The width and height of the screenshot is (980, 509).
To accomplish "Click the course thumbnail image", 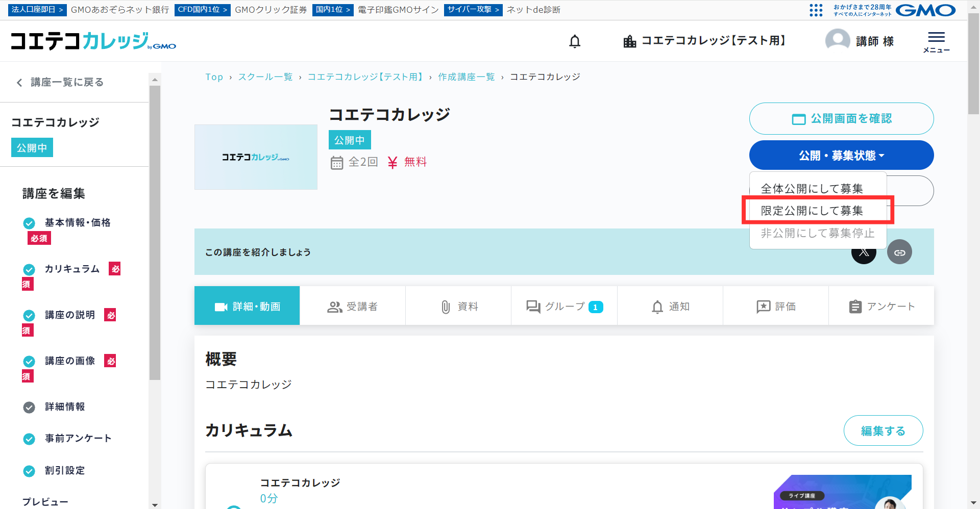I will (256, 157).
